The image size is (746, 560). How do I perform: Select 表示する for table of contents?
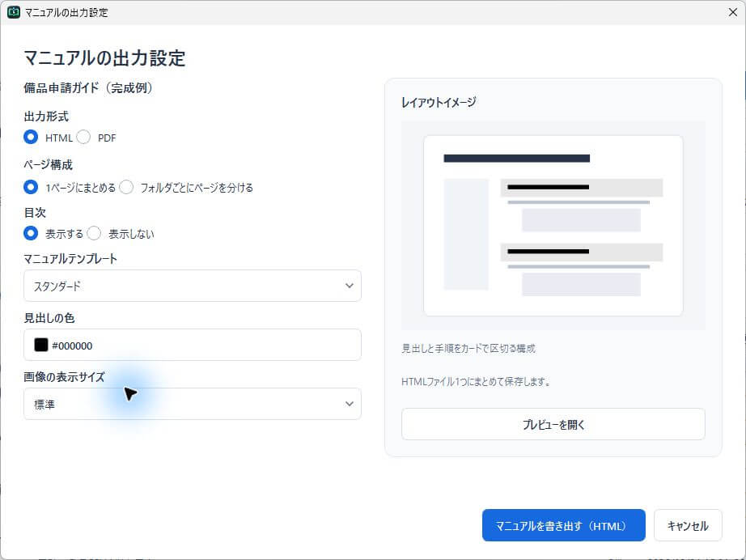pyautogui.click(x=31, y=233)
